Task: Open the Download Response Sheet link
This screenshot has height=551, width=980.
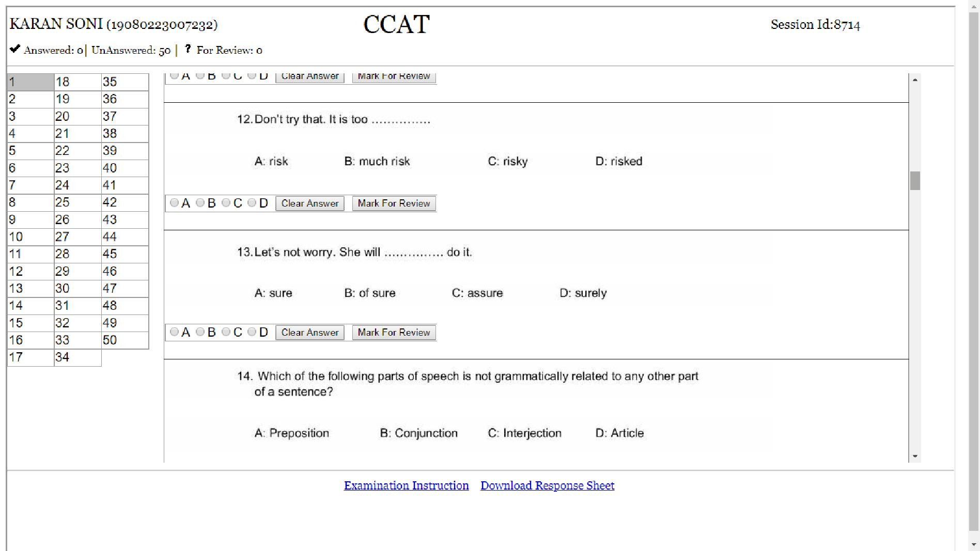Action: (547, 485)
